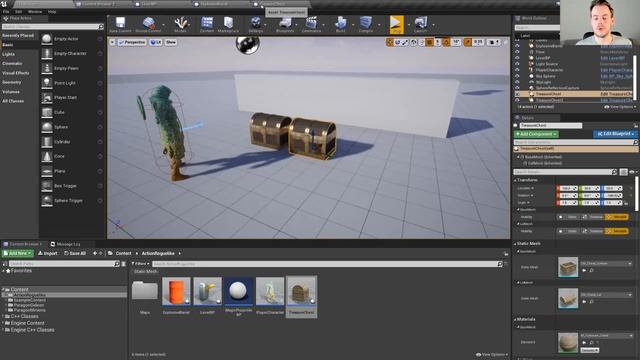Toggle visibility of Sky Sphere in outliner
640x360 pixels.
[x=518, y=76]
